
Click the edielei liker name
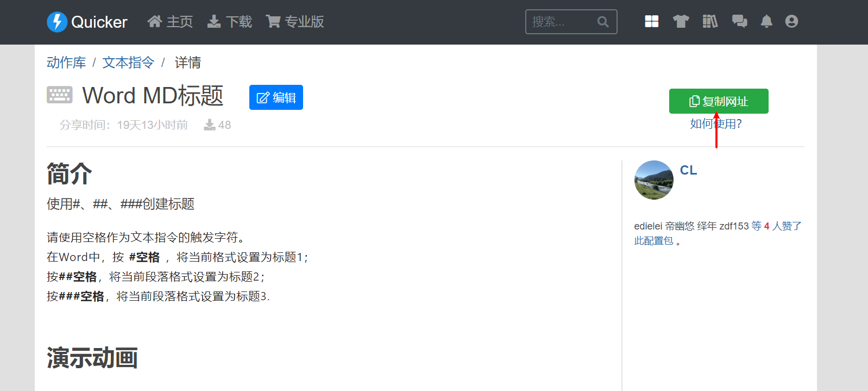(x=648, y=226)
